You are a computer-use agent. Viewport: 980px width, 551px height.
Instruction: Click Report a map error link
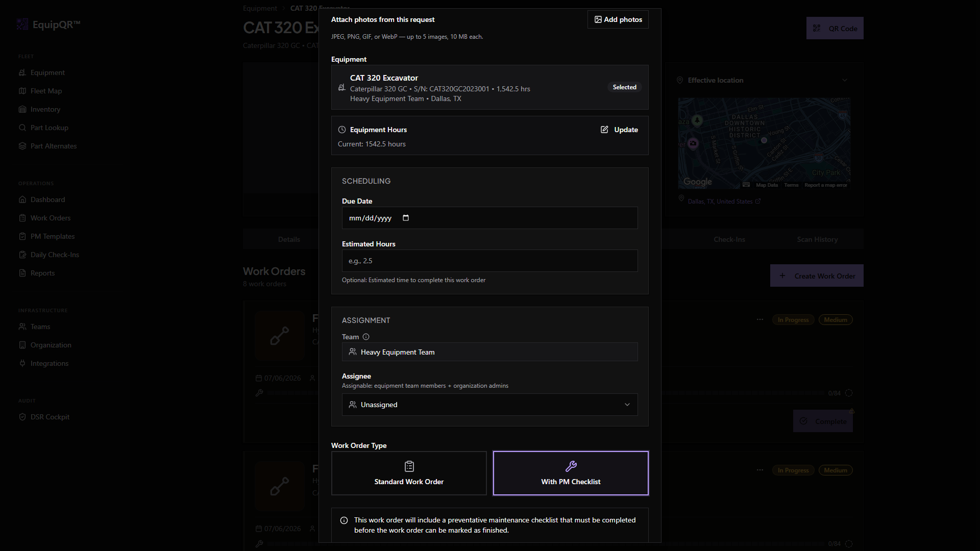(x=826, y=185)
